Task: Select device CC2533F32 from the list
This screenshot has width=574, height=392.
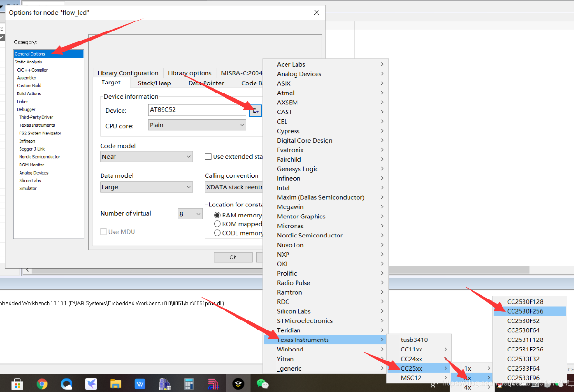Action: pos(530,359)
